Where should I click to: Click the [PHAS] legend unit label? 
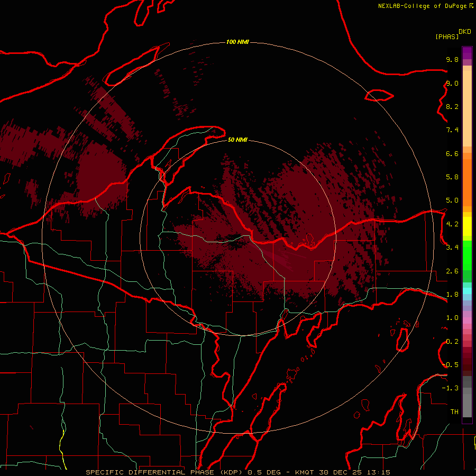(x=447, y=37)
